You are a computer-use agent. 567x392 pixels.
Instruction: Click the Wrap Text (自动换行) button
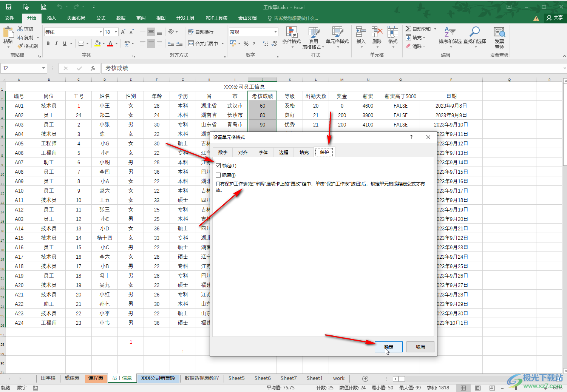201,32
